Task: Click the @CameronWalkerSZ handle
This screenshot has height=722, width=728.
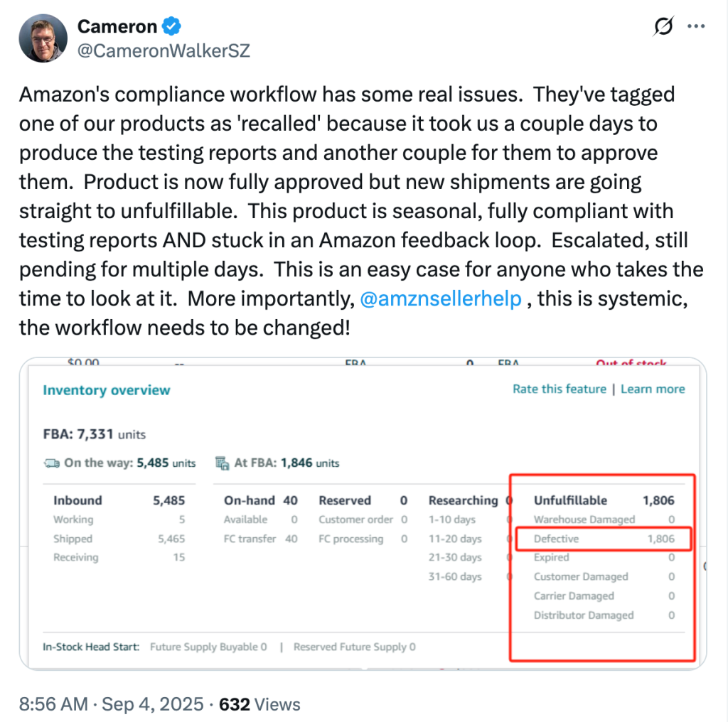Action: (164, 50)
